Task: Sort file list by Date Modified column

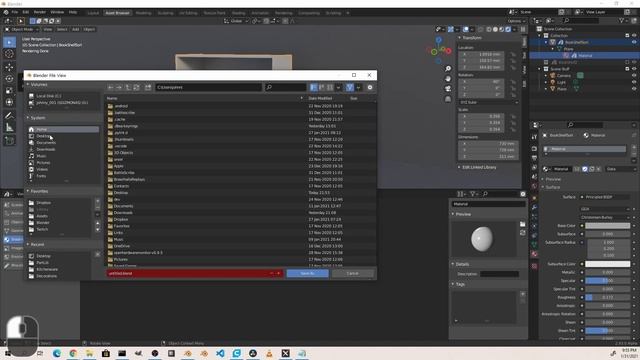Action: point(320,98)
